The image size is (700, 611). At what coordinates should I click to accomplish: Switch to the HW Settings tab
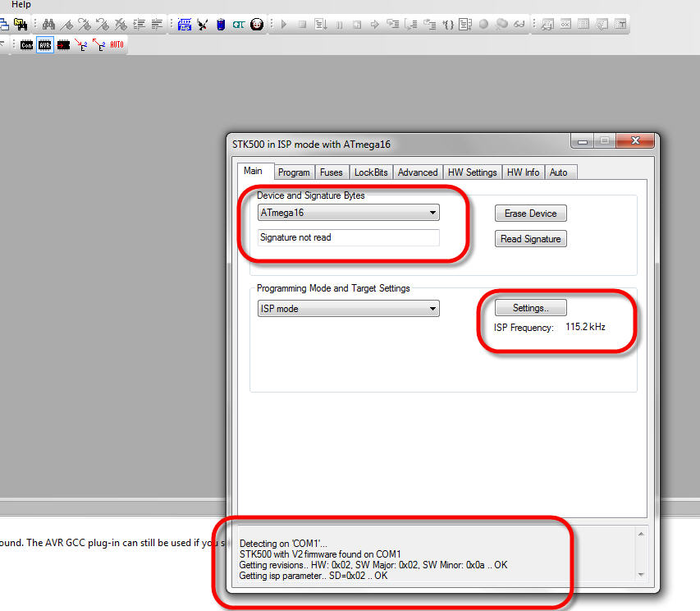click(473, 172)
